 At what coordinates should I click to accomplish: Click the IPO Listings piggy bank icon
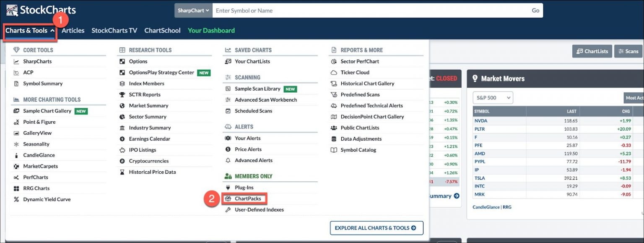[x=122, y=150]
